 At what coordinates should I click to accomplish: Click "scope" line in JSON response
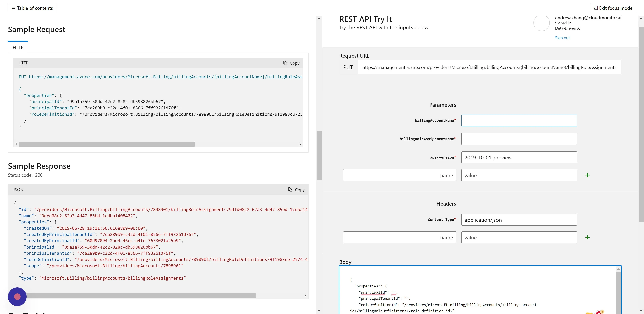103,266
